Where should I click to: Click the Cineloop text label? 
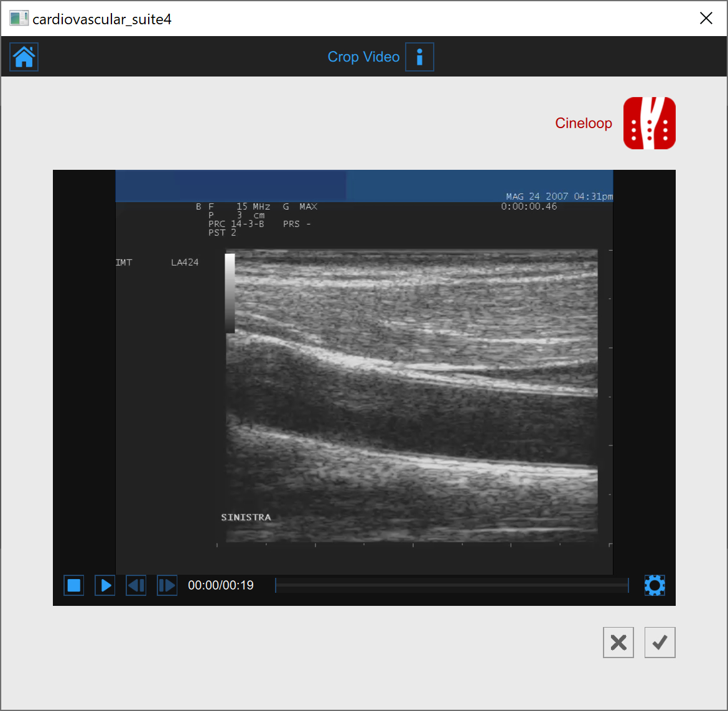pyautogui.click(x=583, y=123)
